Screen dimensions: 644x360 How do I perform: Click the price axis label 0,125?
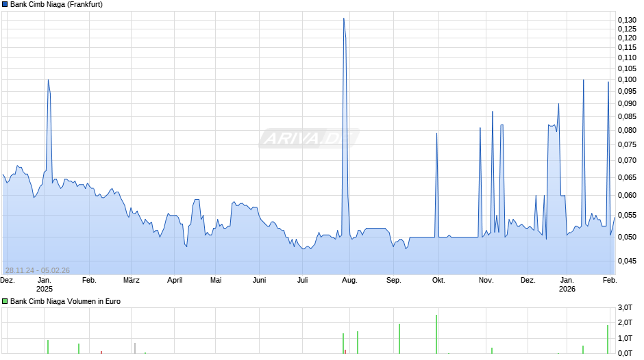(x=627, y=29)
